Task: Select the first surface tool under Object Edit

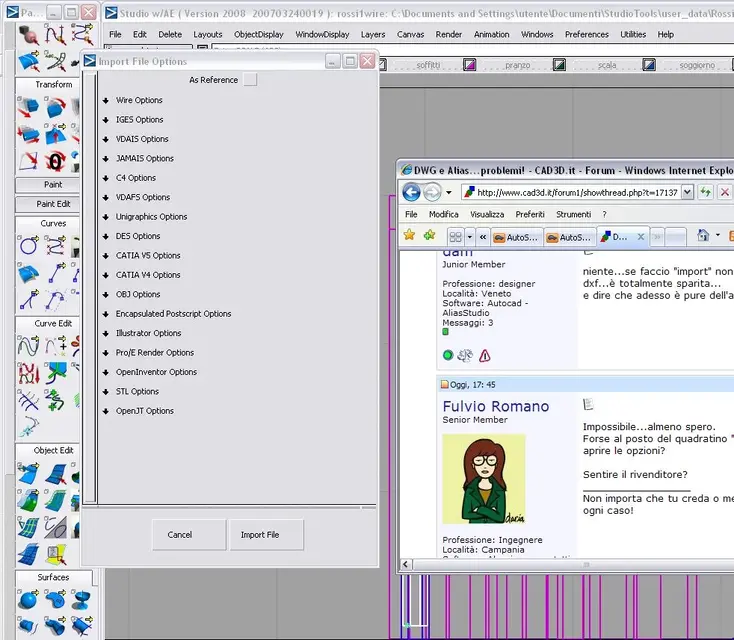Action: pyautogui.click(x=29, y=473)
